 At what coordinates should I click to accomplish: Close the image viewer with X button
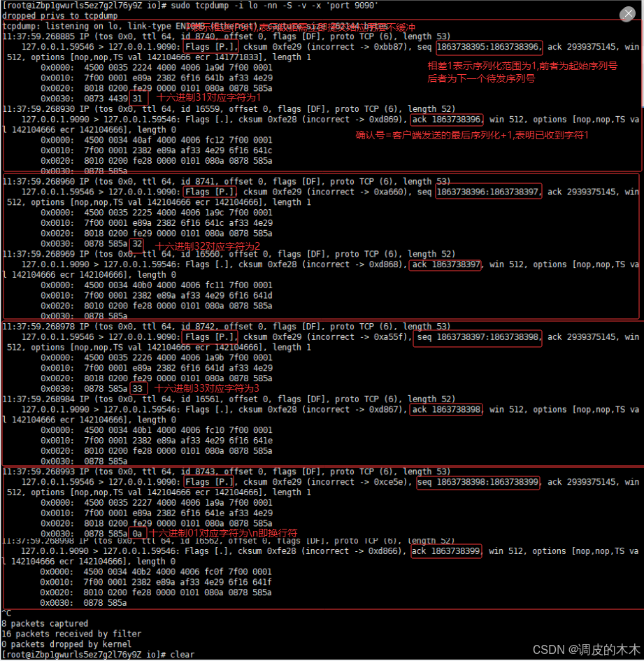pos(627,14)
